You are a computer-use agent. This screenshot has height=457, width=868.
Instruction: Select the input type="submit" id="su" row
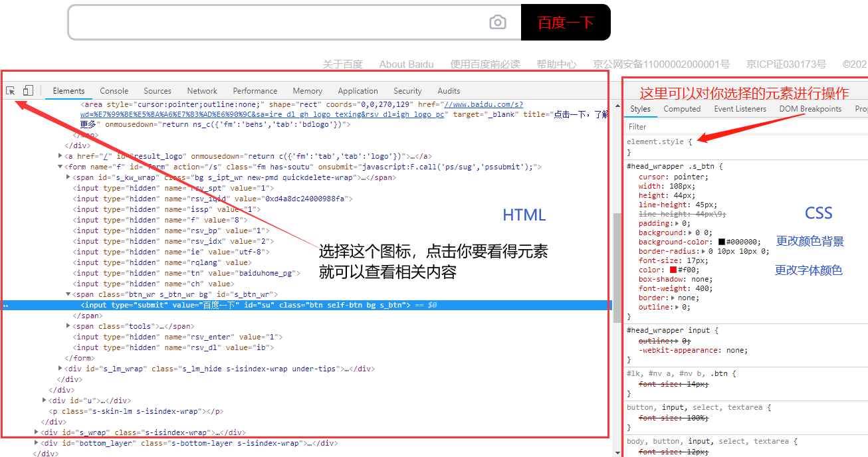coord(306,305)
